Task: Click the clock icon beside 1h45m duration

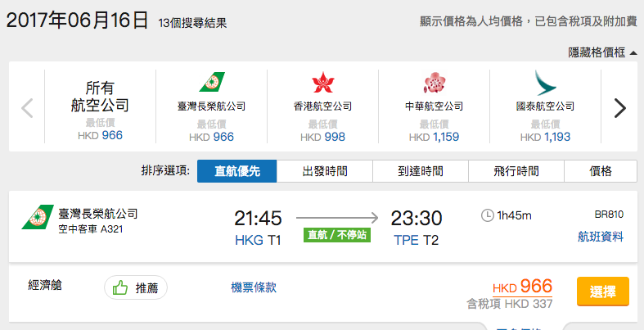Action: coord(487,215)
